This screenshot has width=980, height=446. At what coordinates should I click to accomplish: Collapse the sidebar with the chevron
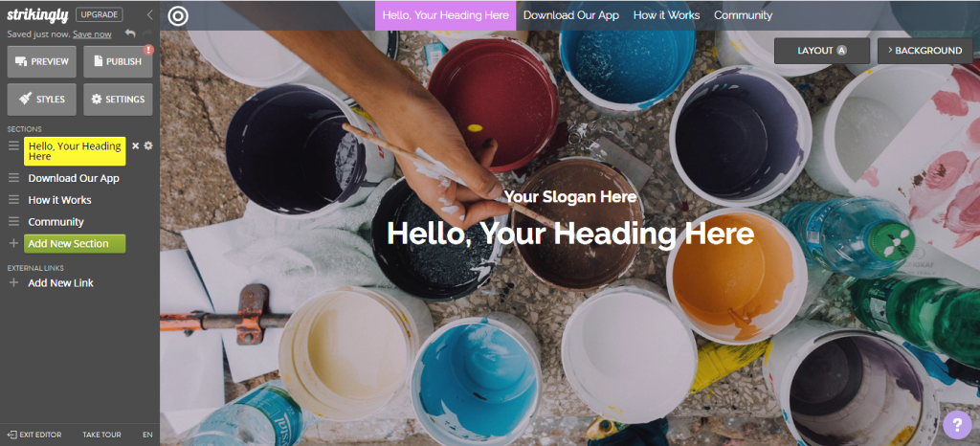(x=149, y=14)
